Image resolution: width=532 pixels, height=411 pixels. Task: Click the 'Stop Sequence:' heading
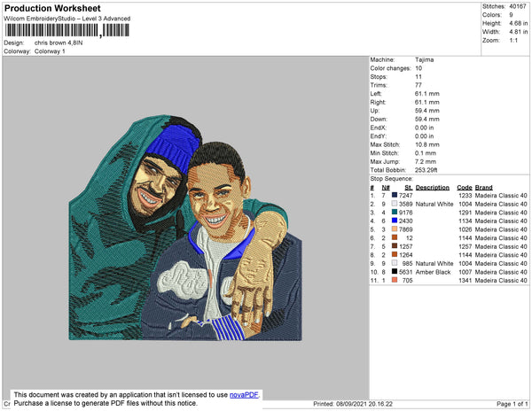pyautogui.click(x=392, y=179)
